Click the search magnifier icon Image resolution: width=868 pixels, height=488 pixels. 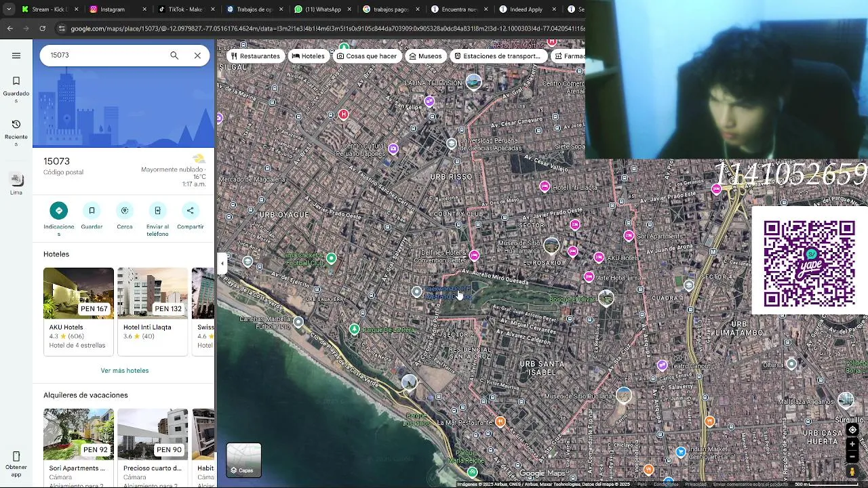coord(174,56)
